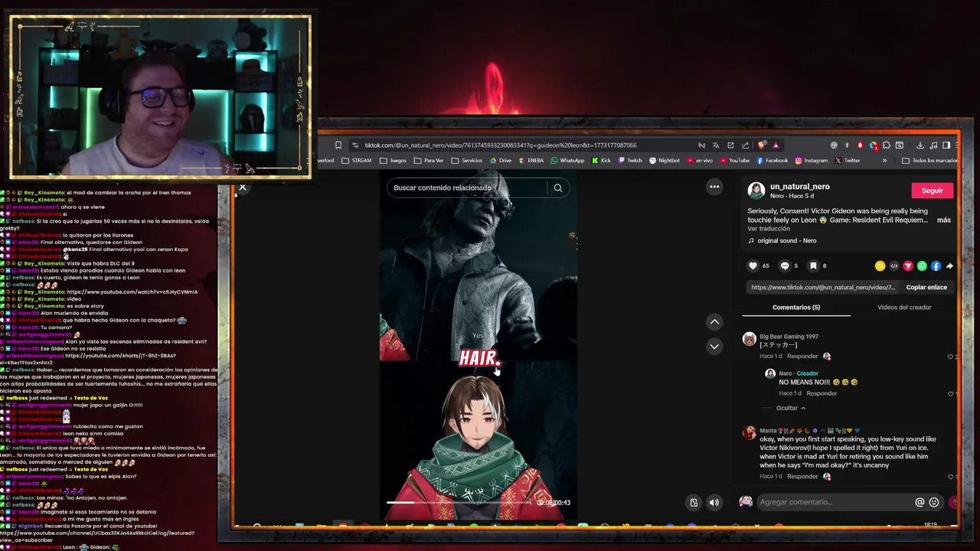Switch to Comentarios (5) tab

(x=795, y=308)
